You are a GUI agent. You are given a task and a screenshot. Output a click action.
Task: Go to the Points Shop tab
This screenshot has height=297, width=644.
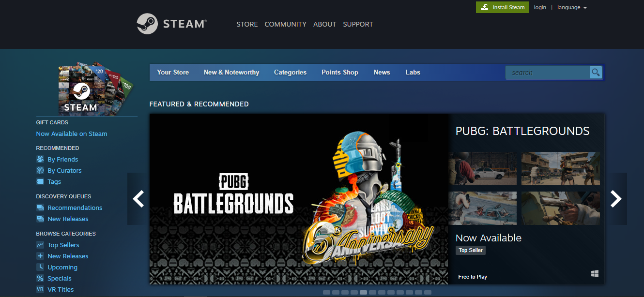click(x=340, y=72)
